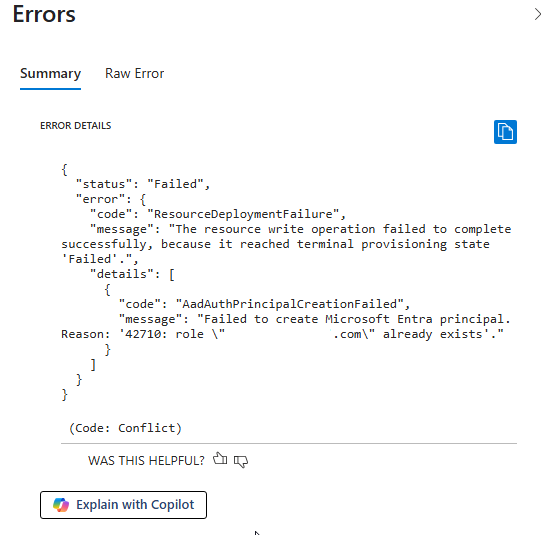Screen dimensions: 541x535
Task: Copy the error details to clipboard
Action: tap(505, 132)
